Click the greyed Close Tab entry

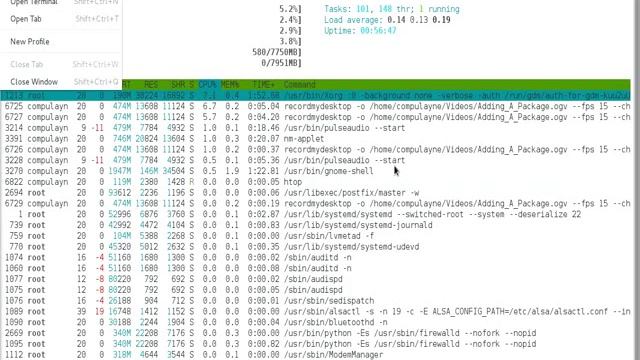pos(61,64)
